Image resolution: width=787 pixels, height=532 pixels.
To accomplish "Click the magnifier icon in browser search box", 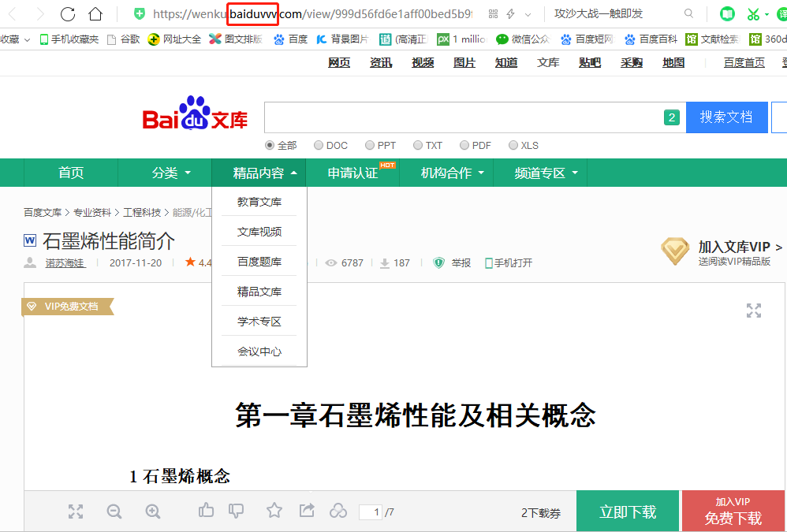I will pyautogui.click(x=689, y=13).
